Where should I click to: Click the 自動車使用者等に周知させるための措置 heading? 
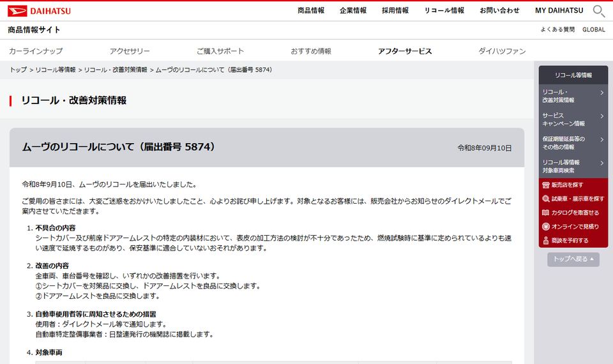pos(95,314)
